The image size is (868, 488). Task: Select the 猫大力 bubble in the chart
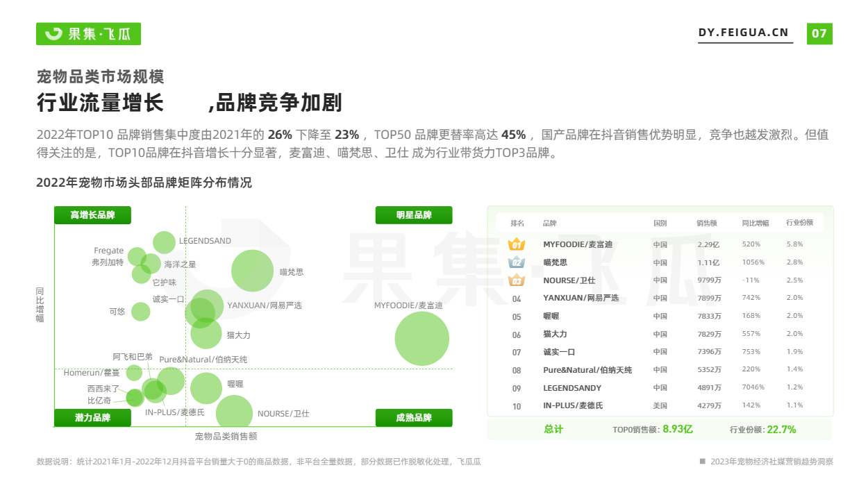206,333
